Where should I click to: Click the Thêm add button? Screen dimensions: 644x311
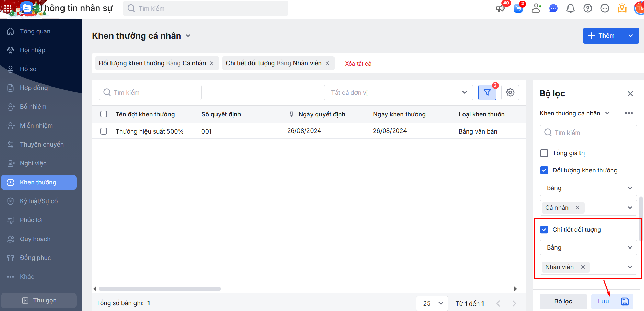pos(602,36)
